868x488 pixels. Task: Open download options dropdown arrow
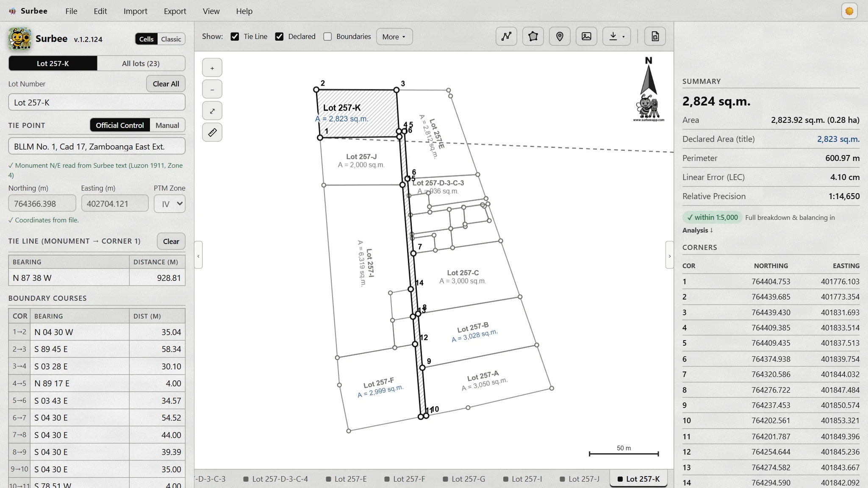coord(624,37)
